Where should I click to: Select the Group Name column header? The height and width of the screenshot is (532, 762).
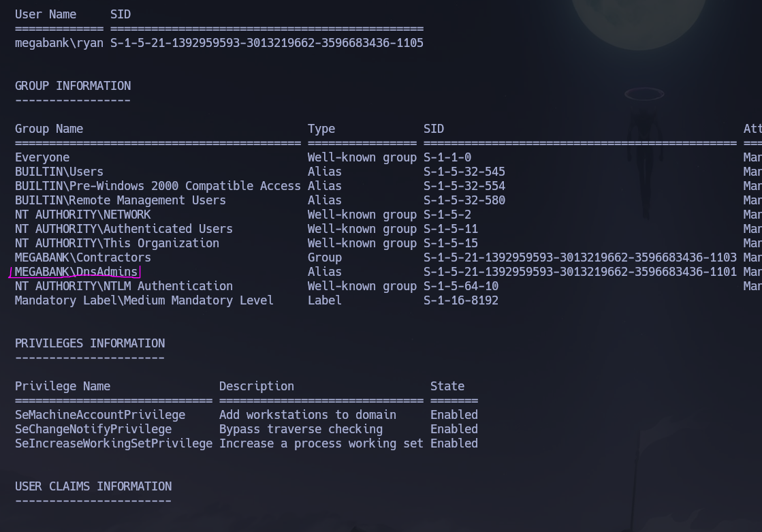click(x=48, y=129)
